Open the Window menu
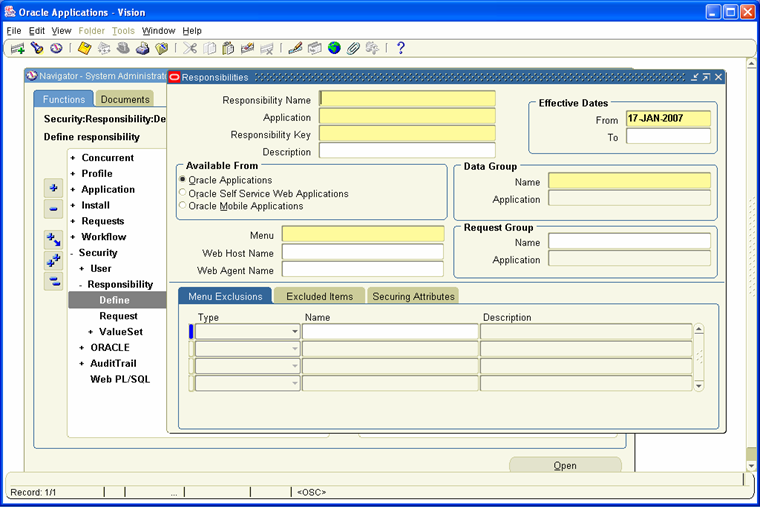760x507 pixels. coord(158,31)
